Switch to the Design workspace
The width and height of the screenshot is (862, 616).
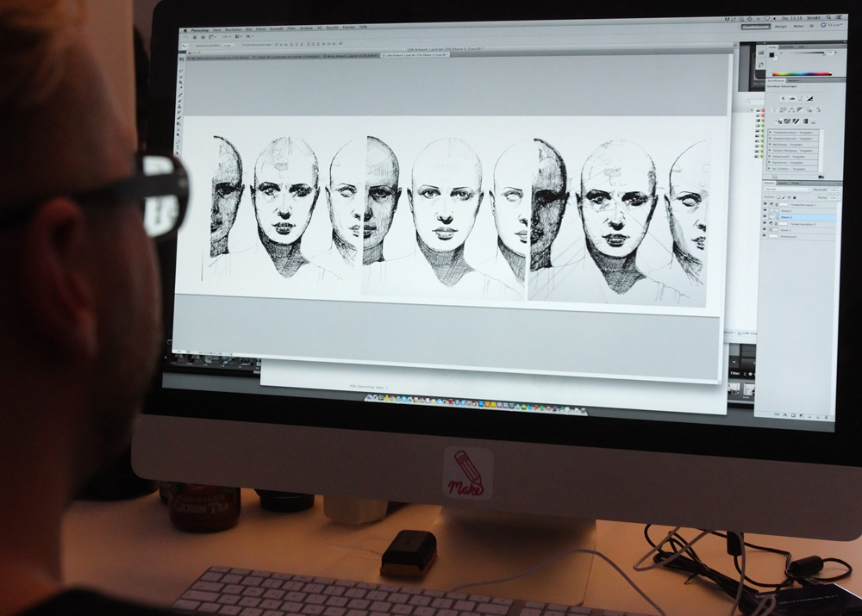779,27
